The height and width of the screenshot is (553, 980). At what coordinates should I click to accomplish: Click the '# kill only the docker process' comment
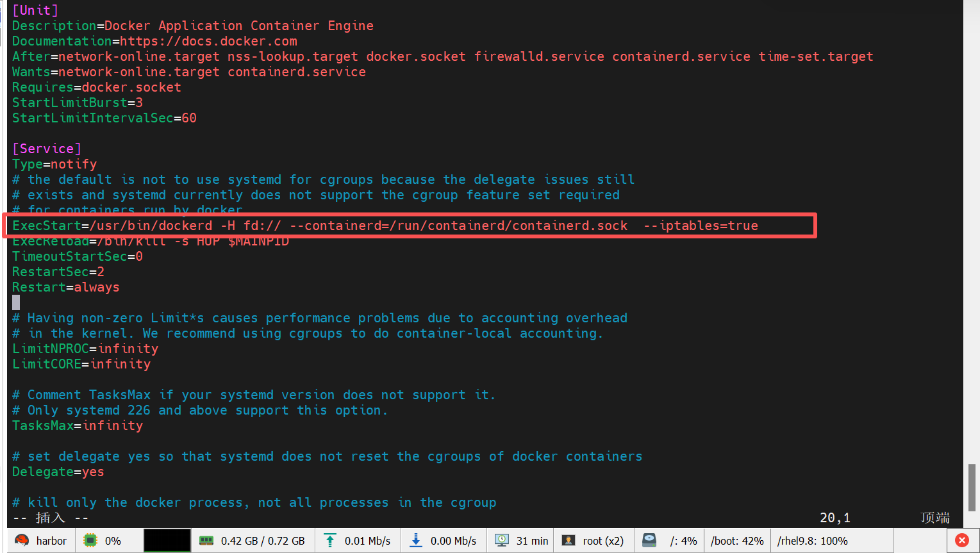pyautogui.click(x=254, y=502)
